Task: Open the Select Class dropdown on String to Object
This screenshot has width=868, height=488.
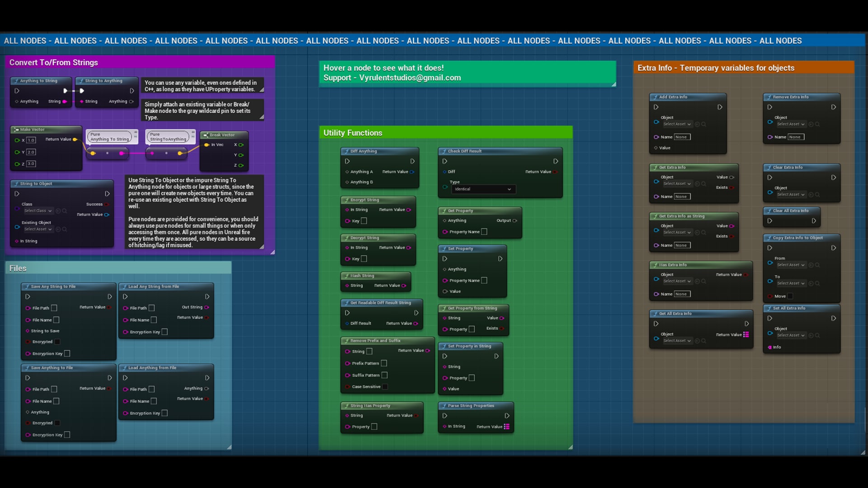Action: pos(38,211)
